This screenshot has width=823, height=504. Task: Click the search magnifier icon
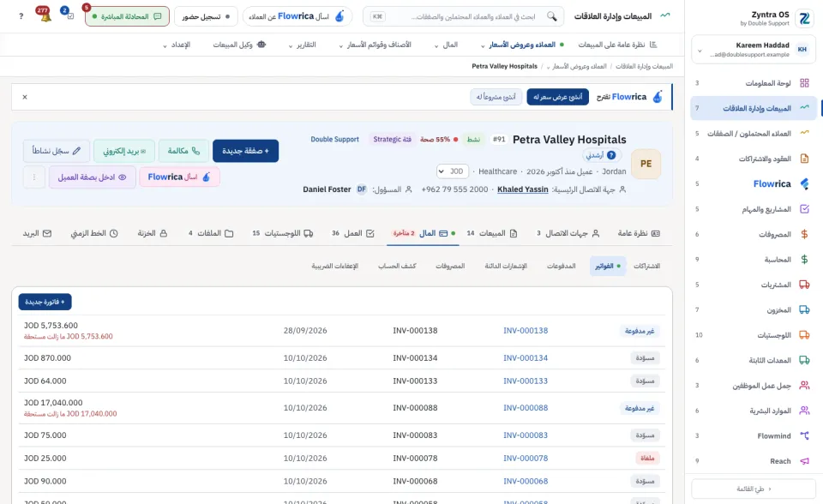pyautogui.click(x=551, y=16)
